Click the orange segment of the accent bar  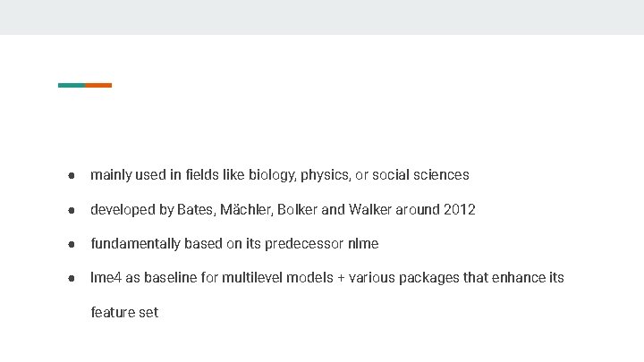98,86
